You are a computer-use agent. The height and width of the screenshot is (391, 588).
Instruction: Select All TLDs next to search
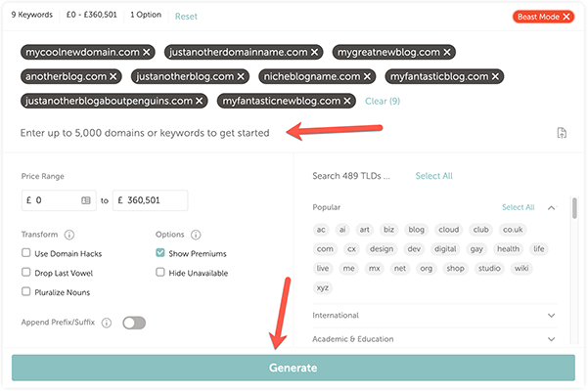(x=433, y=176)
